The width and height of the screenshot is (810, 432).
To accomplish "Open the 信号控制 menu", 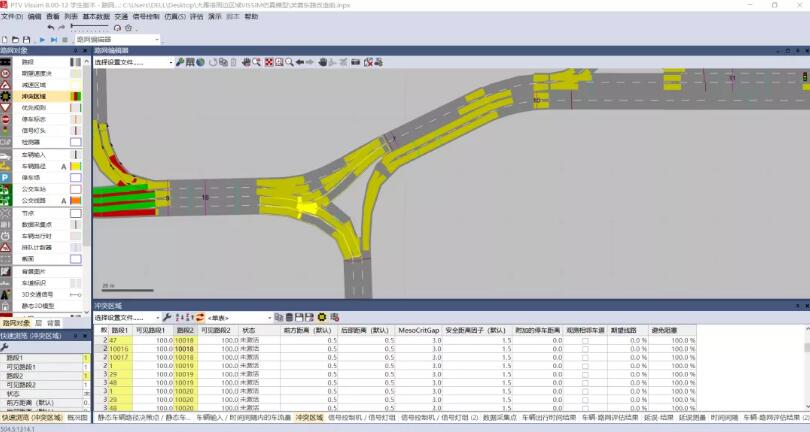I will click(x=146, y=17).
